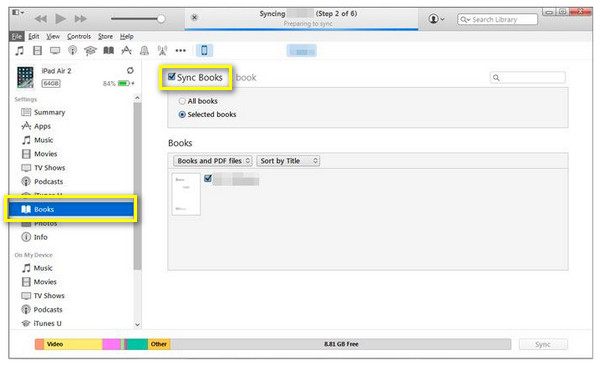
Task: Skip to previous track
Action: 41,19
